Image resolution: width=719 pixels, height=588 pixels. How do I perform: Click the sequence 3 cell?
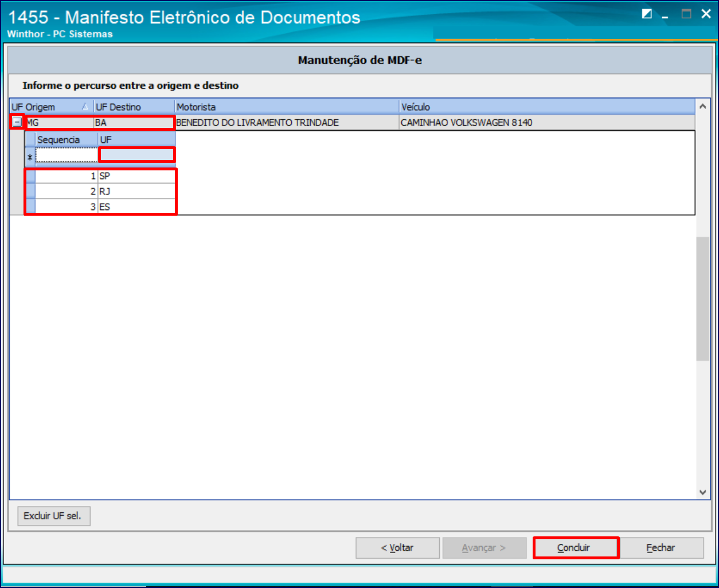click(67, 207)
